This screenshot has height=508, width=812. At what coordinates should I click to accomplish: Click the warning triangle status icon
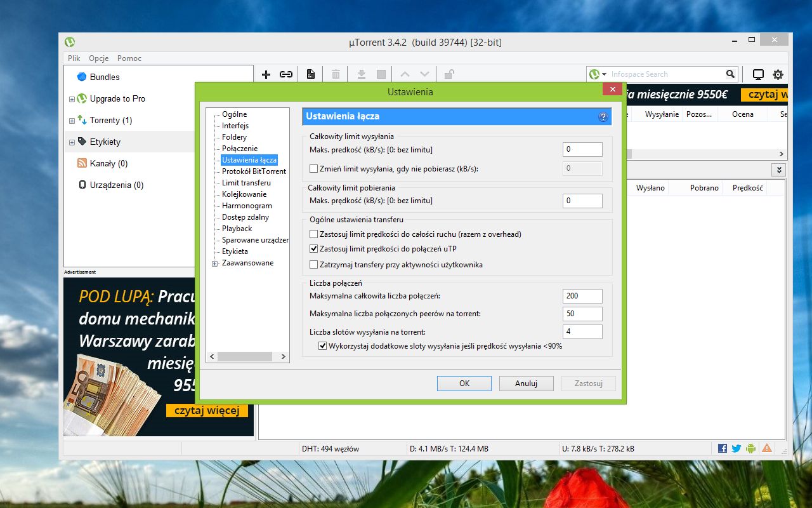pyautogui.click(x=767, y=448)
